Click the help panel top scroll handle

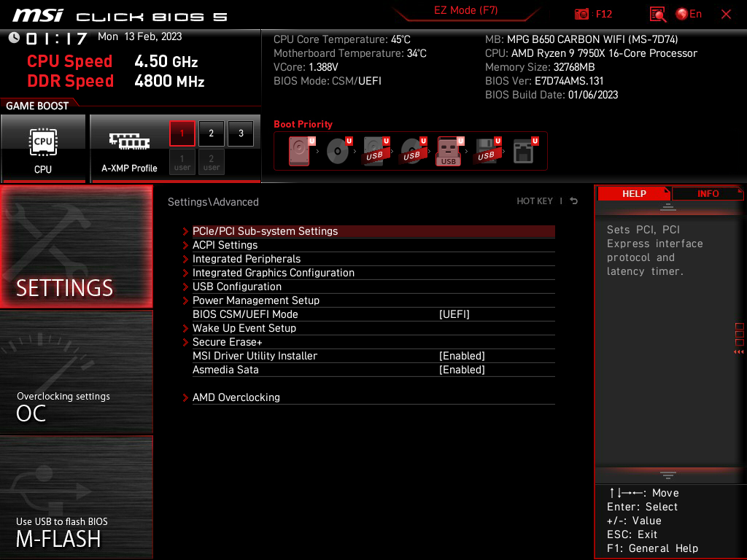[x=668, y=206]
